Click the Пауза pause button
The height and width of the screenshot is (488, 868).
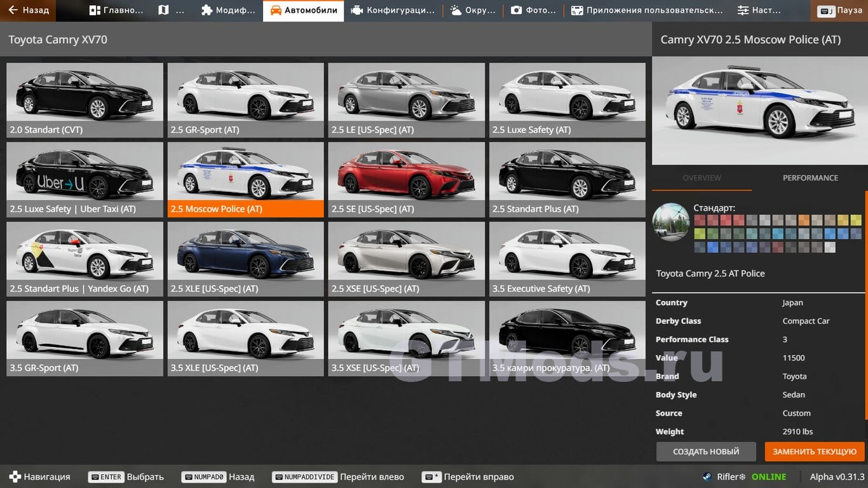tap(840, 11)
